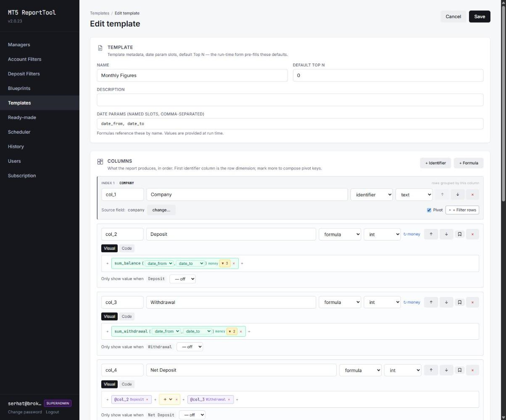Move Deposit column down
The width and height of the screenshot is (506, 420).
pyautogui.click(x=446, y=234)
